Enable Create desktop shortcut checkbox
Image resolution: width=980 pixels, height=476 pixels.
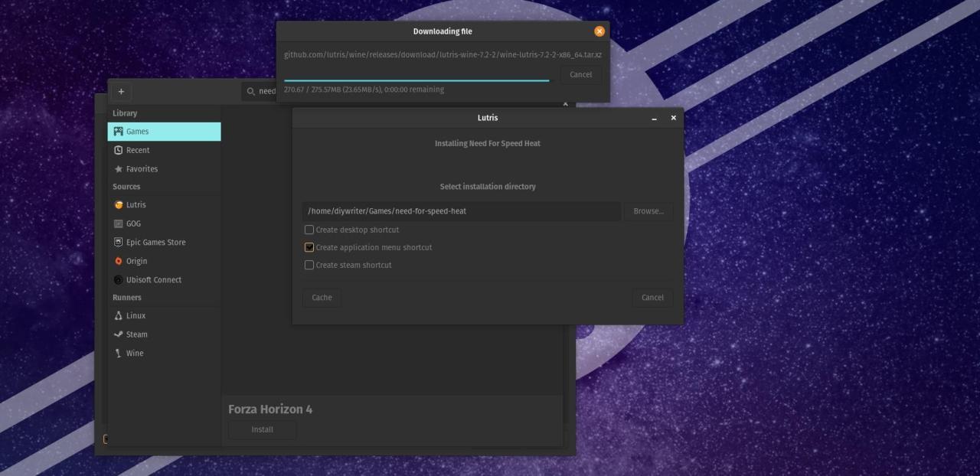(x=309, y=230)
